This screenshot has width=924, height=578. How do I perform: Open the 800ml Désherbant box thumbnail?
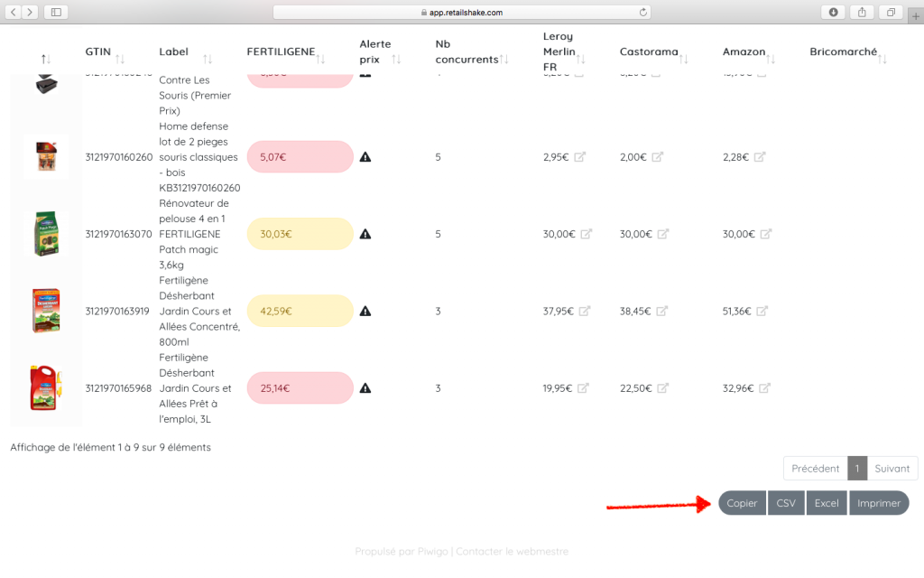pyautogui.click(x=46, y=311)
